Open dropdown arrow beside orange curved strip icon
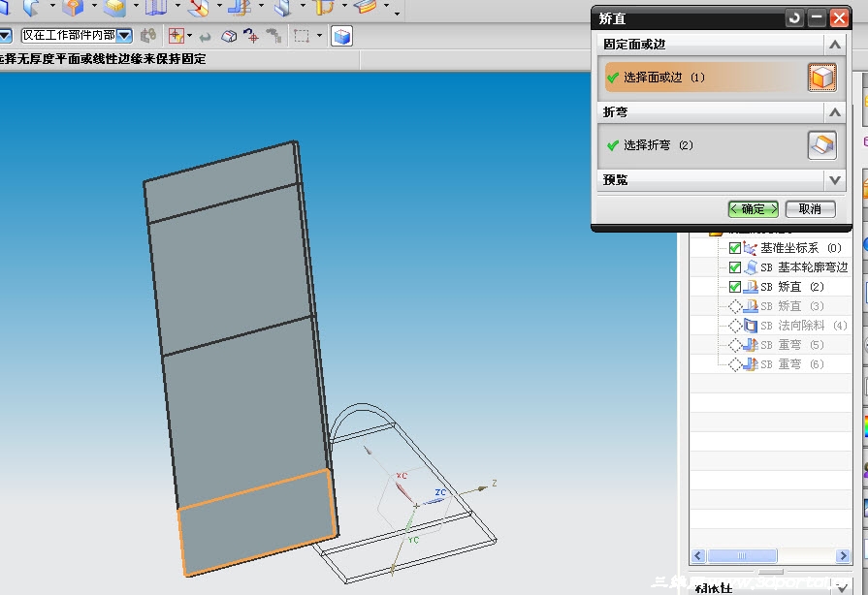868x595 pixels. pos(386,6)
